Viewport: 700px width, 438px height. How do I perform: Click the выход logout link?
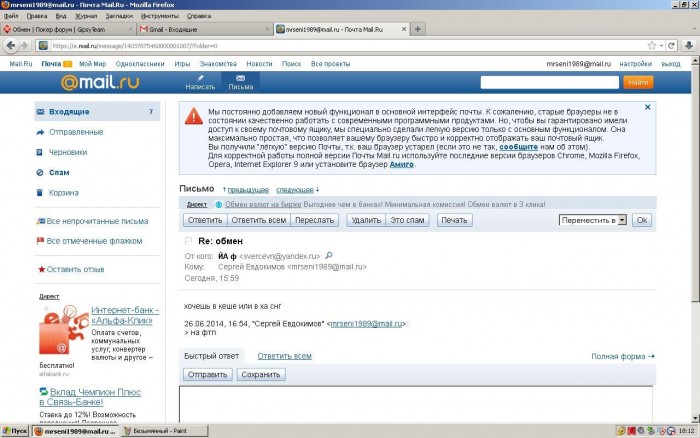671,64
